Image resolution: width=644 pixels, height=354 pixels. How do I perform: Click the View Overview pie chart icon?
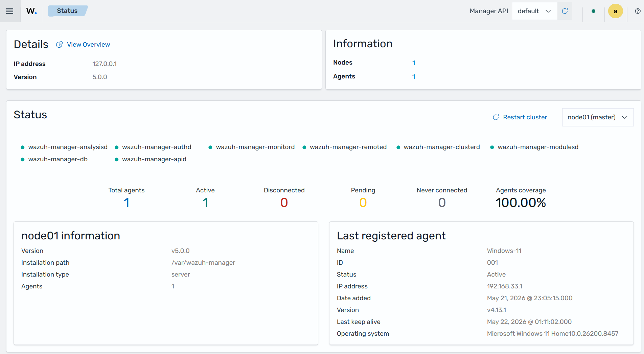(x=60, y=45)
